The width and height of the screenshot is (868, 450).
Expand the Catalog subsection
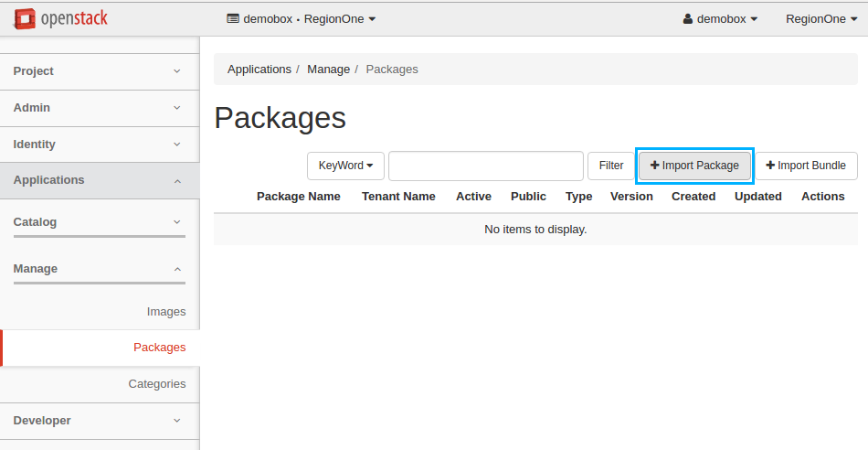99,222
